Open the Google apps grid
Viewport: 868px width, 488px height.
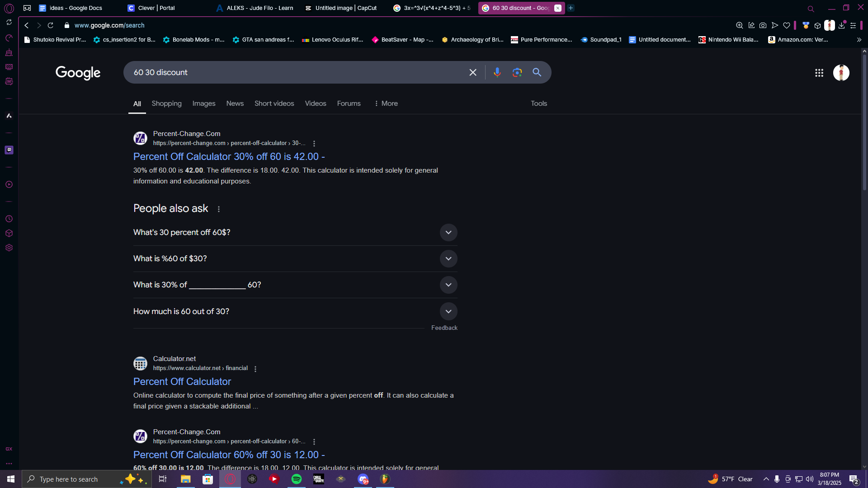[819, 73]
